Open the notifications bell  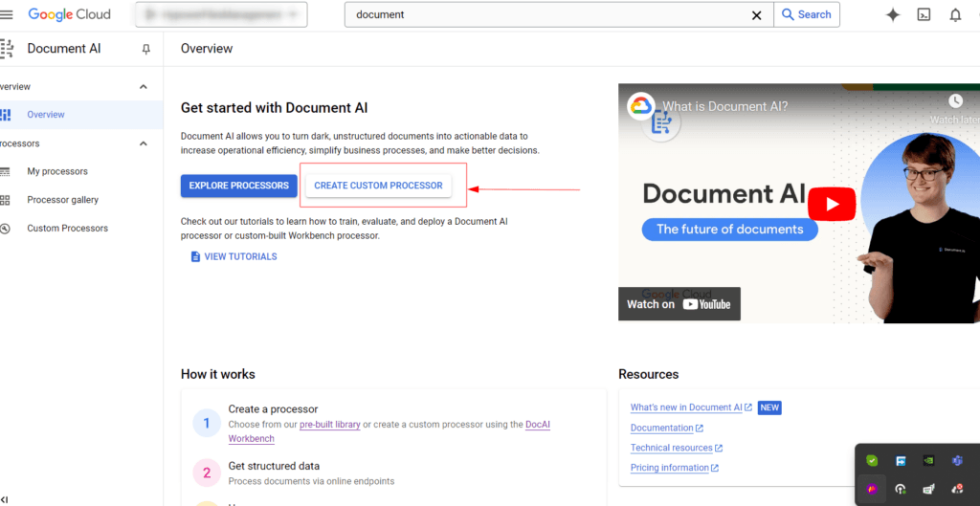click(955, 15)
